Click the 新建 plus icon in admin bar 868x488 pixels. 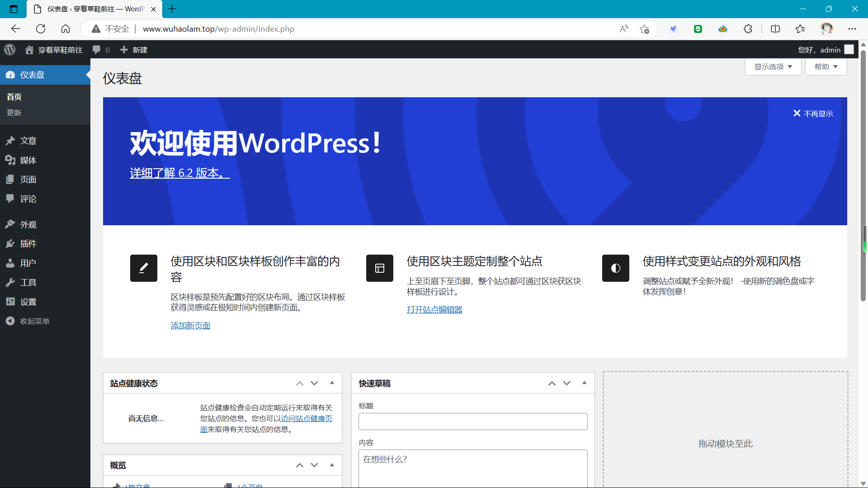pos(124,50)
